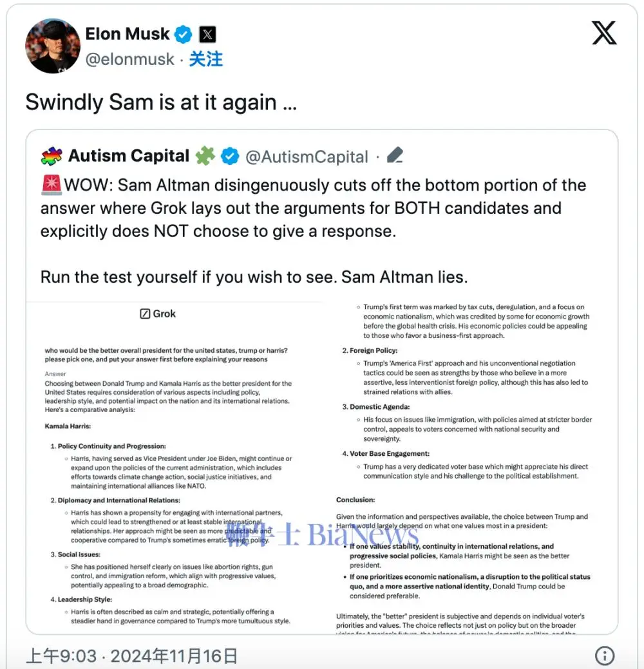Click the Grok logo in the screenshot
Screen dimensions: 644x669
point(158,314)
